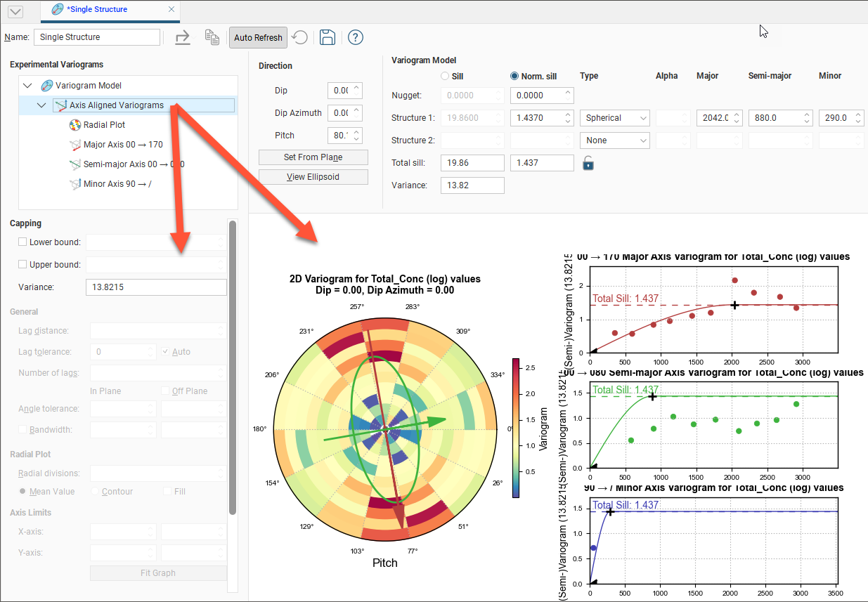
Task: Click the copy documents icon
Action: pyautogui.click(x=212, y=37)
